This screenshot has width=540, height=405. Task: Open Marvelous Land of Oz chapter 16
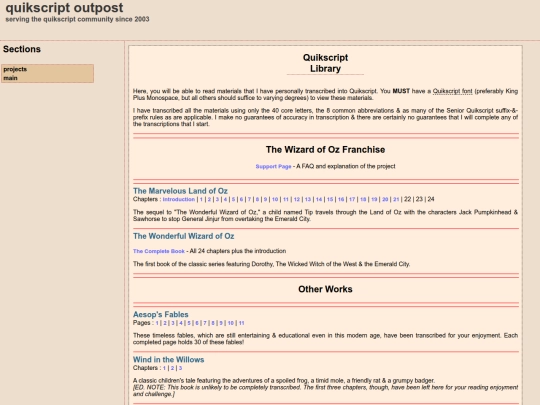(341, 199)
